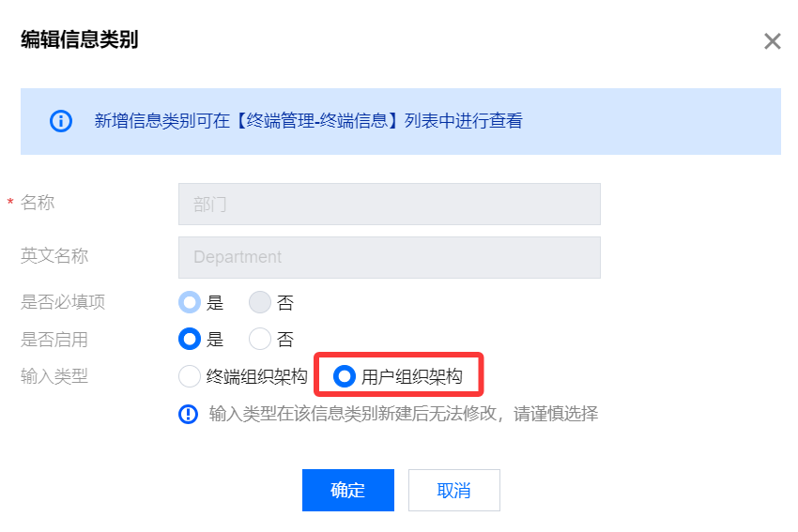Click the 英文名称 field showing Department

pos(390,257)
